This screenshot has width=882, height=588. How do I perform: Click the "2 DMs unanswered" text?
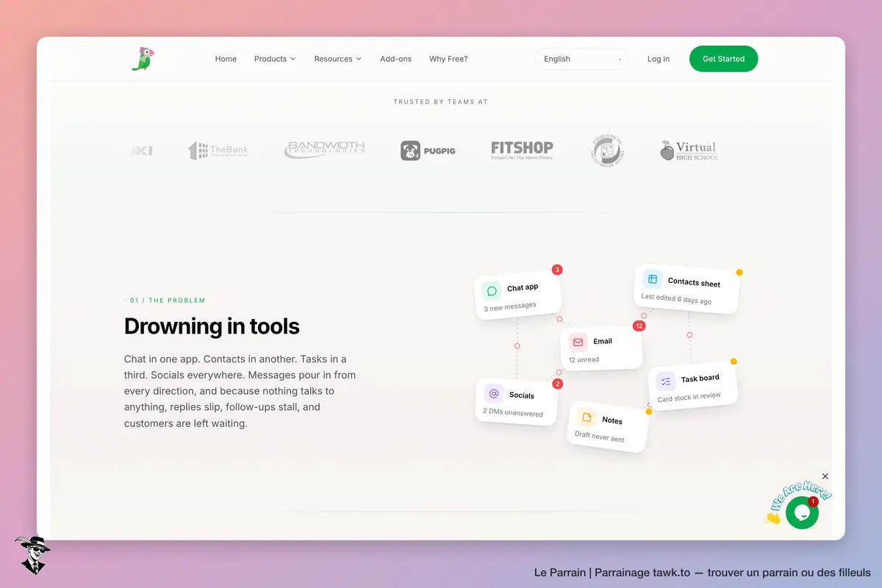click(513, 412)
